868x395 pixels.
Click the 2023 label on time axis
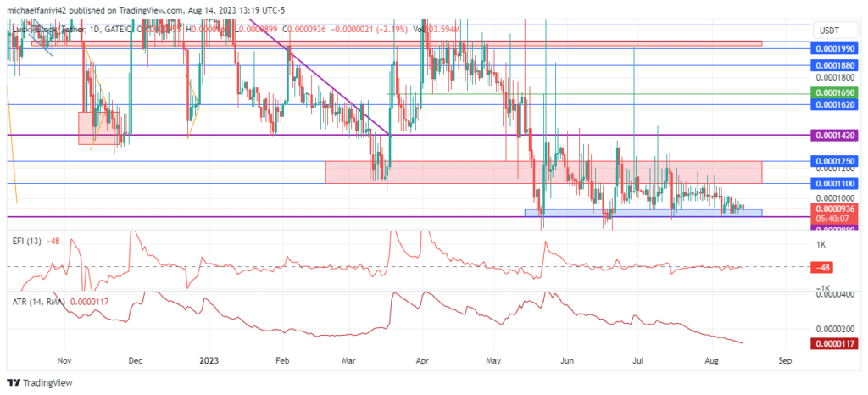coord(209,361)
